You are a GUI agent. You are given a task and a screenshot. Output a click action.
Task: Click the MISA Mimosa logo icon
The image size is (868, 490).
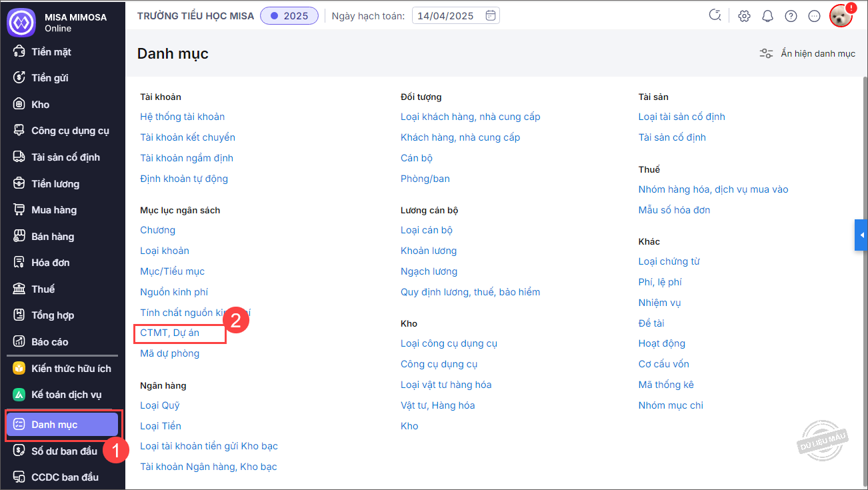click(21, 22)
